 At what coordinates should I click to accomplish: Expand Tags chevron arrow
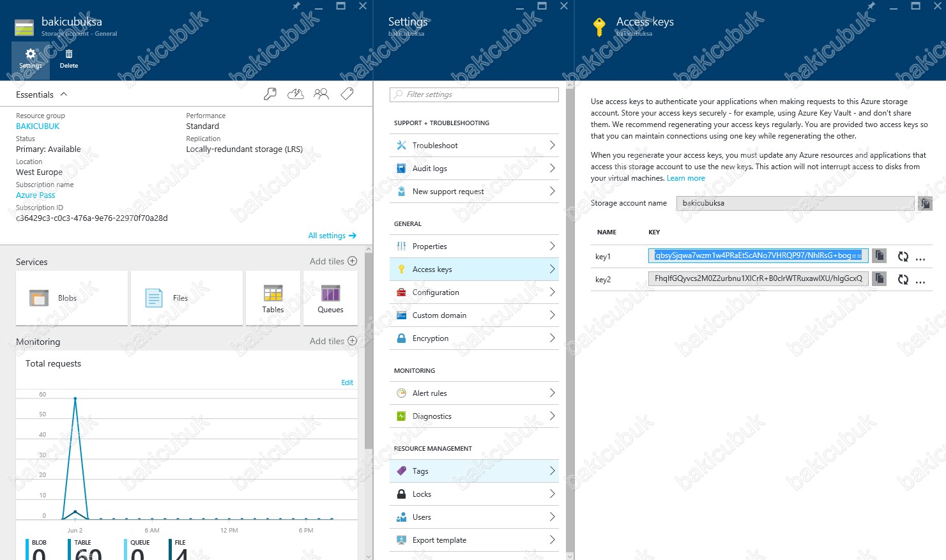pyautogui.click(x=553, y=471)
